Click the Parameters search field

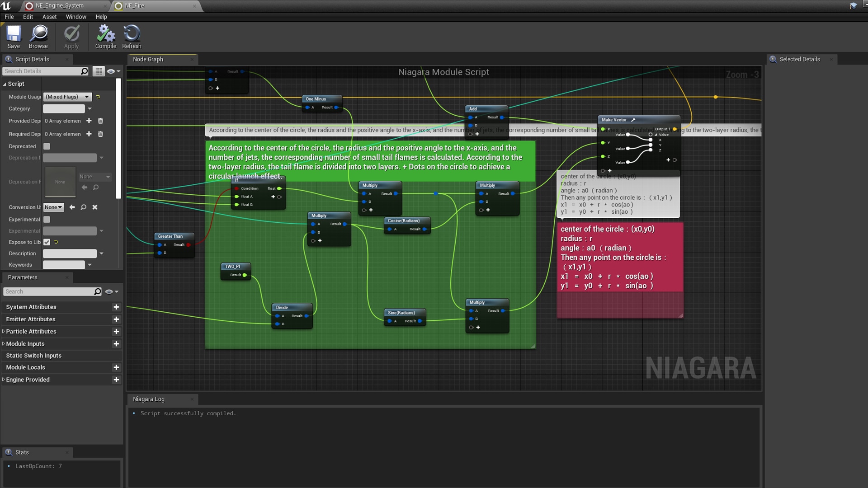(x=48, y=291)
